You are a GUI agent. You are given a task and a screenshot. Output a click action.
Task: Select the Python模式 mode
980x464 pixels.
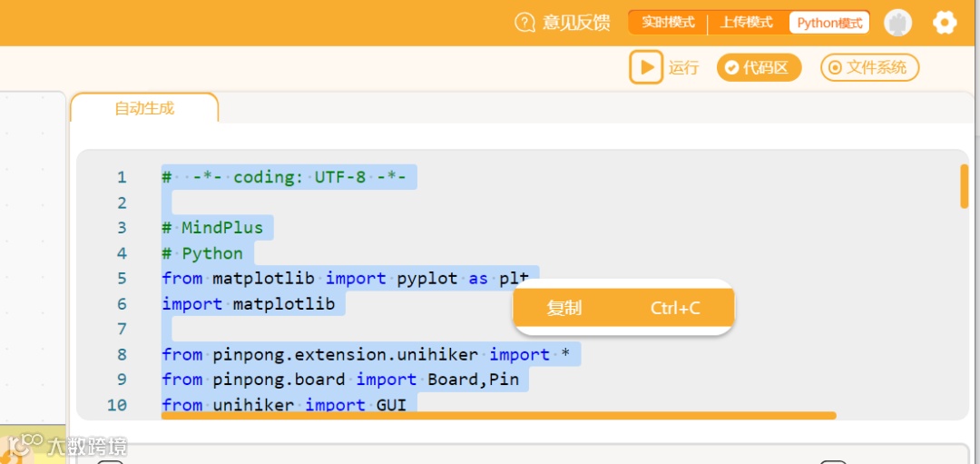tap(829, 23)
